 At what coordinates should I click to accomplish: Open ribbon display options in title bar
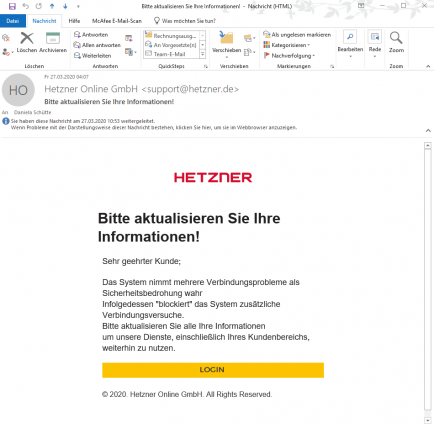(x=361, y=6)
